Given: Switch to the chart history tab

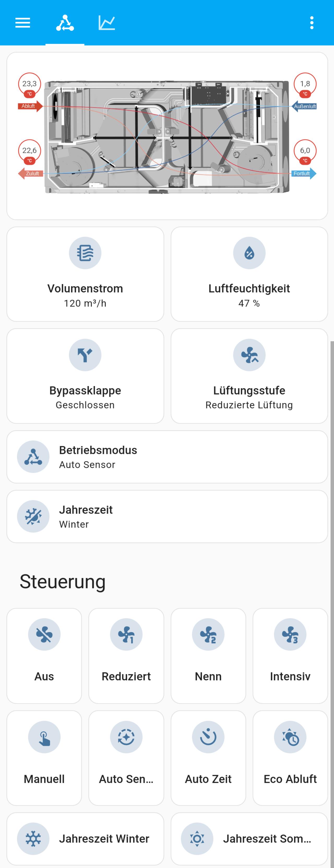Looking at the screenshot, I should 106,23.
